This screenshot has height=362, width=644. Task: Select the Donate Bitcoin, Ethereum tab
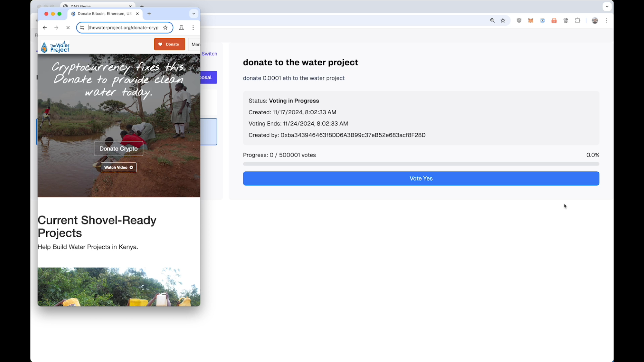click(105, 14)
